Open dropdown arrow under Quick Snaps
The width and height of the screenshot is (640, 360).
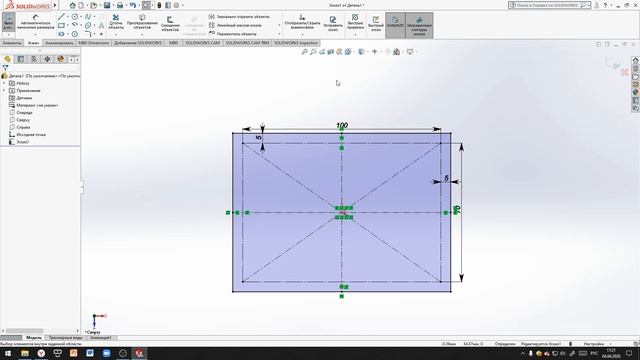355,35
